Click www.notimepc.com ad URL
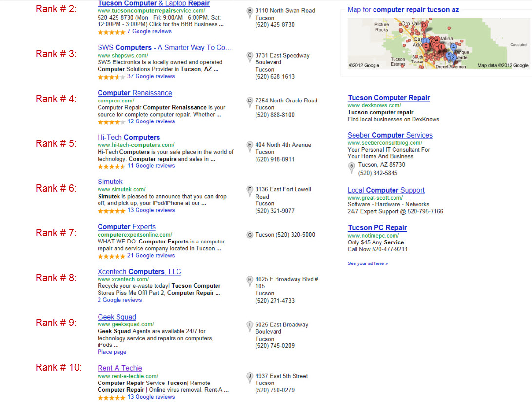 373,235
